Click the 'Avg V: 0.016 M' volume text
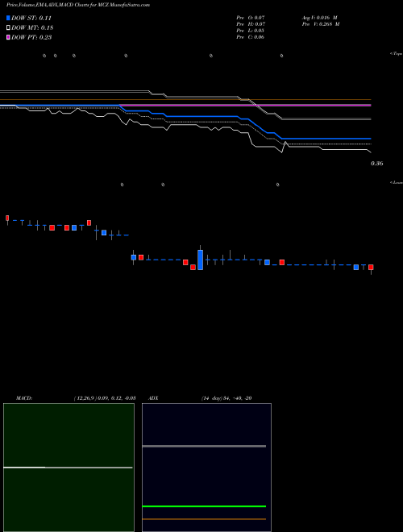This screenshot has width=403, height=532. click(320, 18)
